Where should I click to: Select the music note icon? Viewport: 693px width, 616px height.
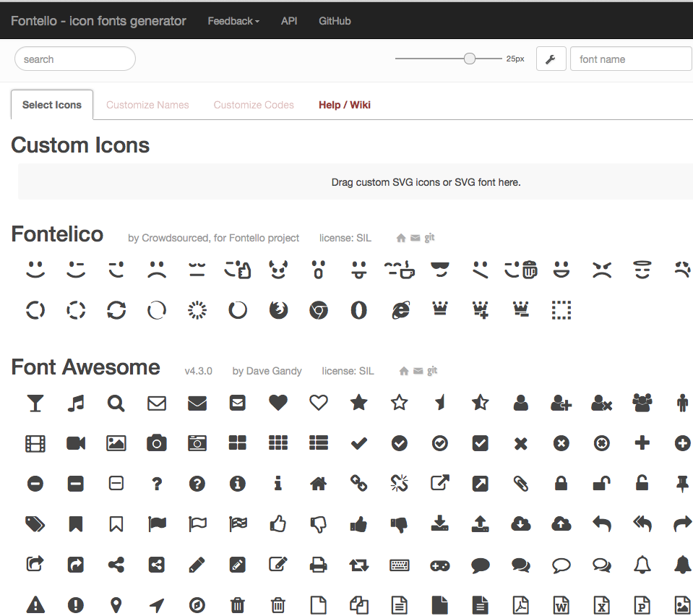(76, 403)
